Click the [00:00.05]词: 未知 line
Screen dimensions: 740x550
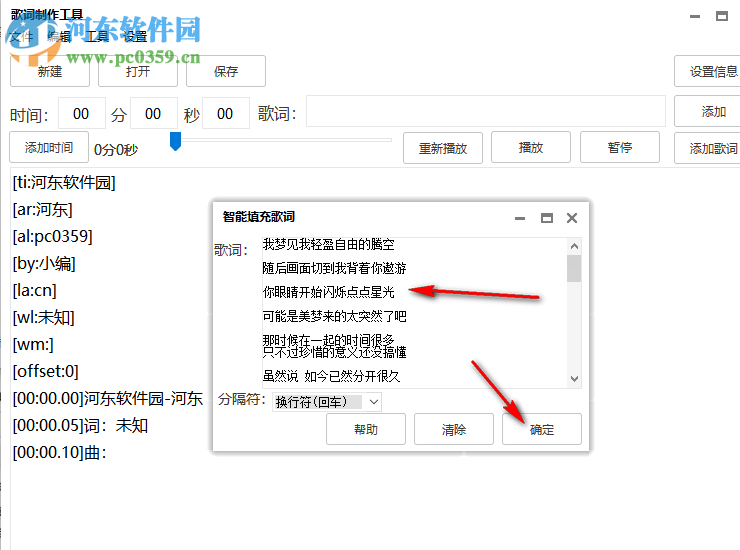[x=80, y=425]
